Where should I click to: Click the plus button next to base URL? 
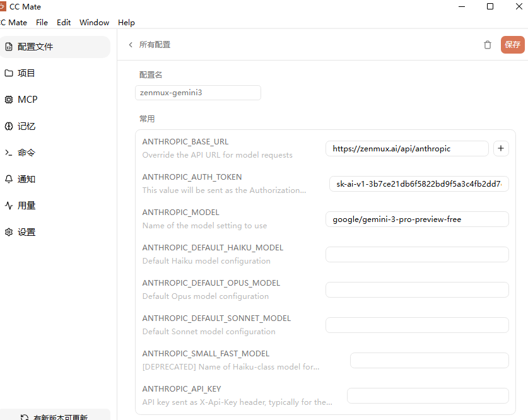(501, 148)
